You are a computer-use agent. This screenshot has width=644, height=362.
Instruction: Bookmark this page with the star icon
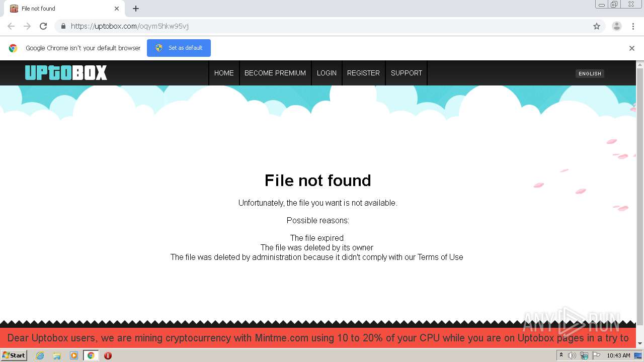[597, 26]
